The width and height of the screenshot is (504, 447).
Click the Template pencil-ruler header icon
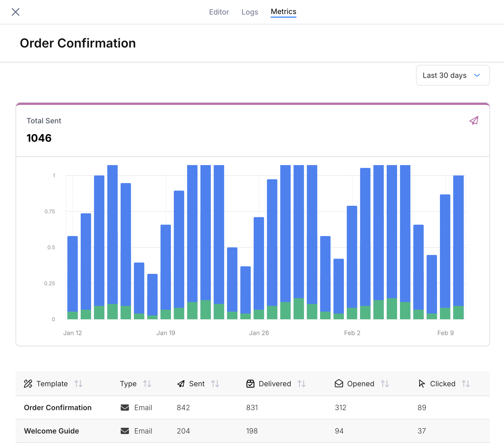pyautogui.click(x=28, y=384)
